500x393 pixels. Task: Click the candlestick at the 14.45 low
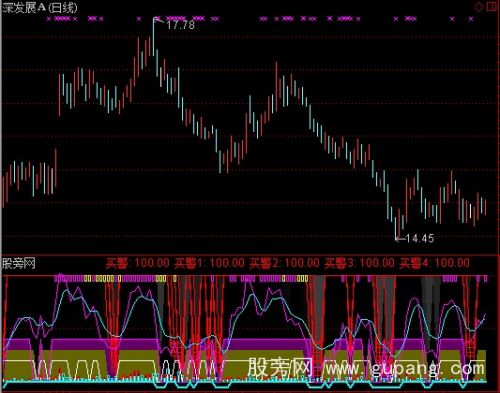point(396,228)
